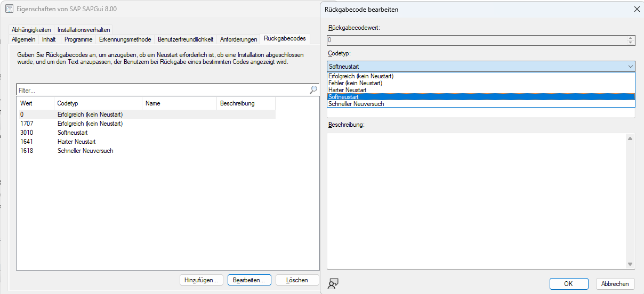
Task: Click the Bearbeiten button
Action: (x=249, y=280)
